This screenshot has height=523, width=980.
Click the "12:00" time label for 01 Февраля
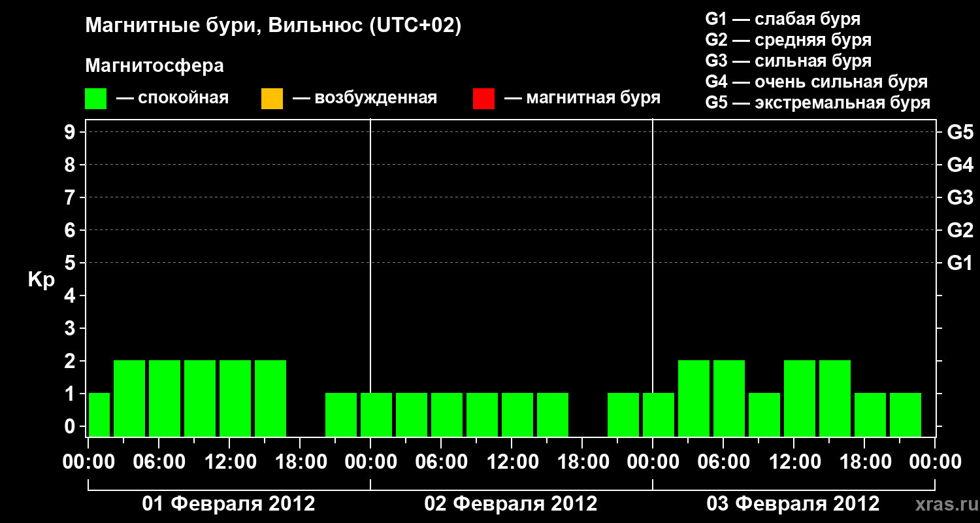229,462
